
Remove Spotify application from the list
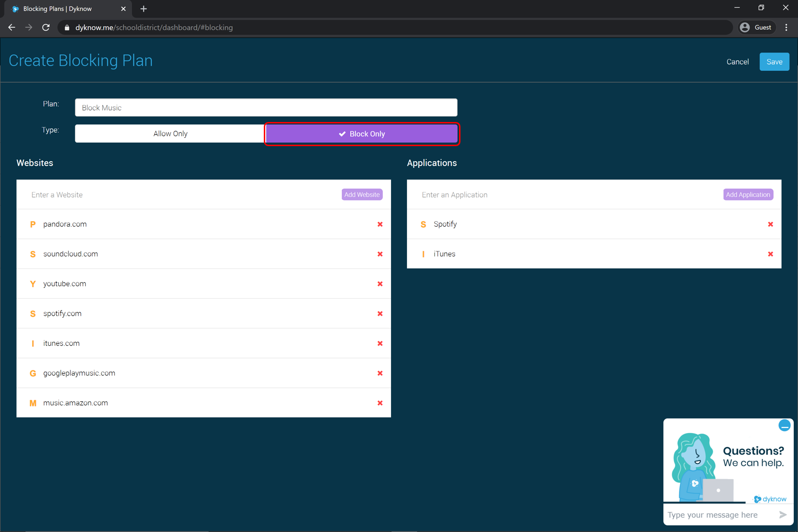point(770,224)
